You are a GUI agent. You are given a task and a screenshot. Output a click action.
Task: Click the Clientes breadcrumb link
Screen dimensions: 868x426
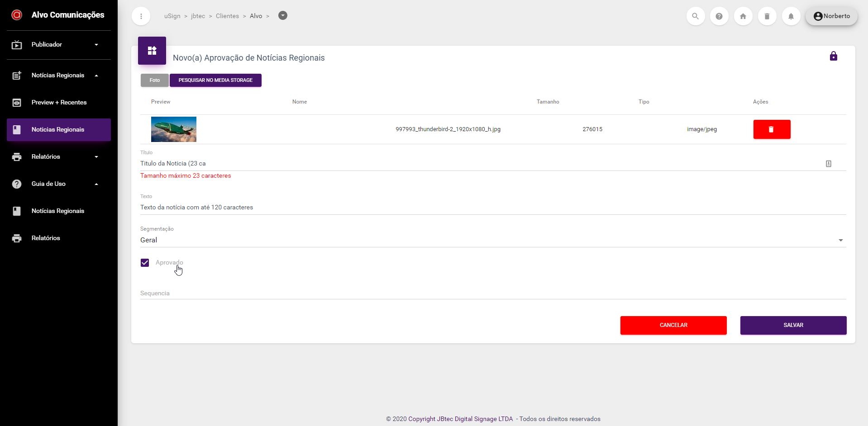[227, 16]
